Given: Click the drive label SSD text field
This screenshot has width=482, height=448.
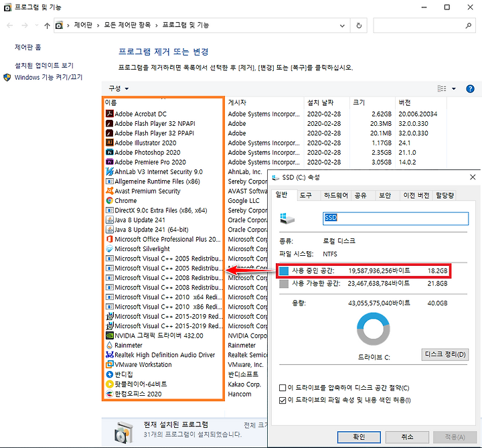Looking at the screenshot, I should [x=396, y=218].
